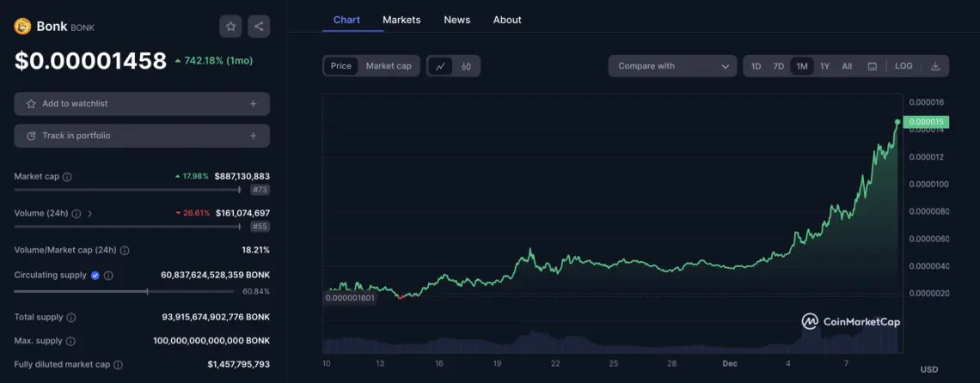The width and height of the screenshot is (980, 383).
Task: Select the 7D time range
Action: tap(778, 66)
